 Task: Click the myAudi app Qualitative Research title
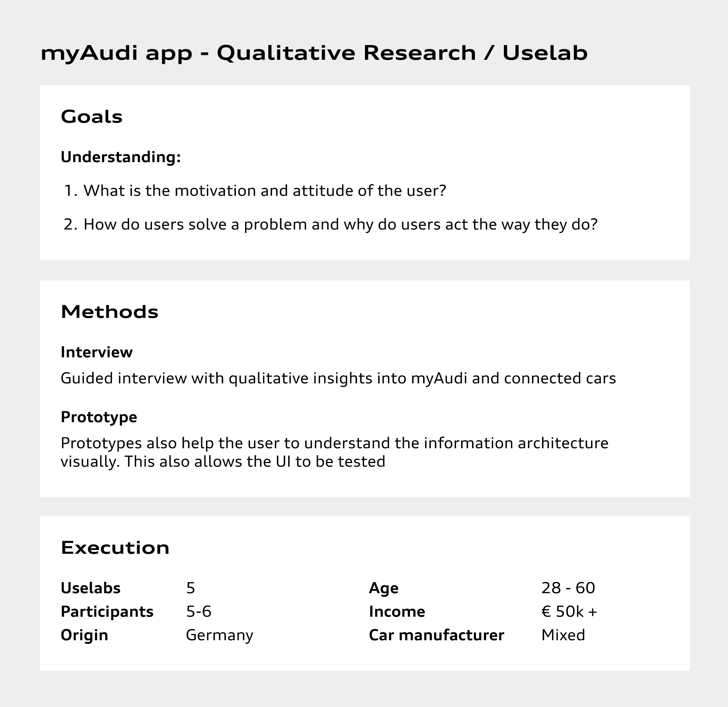(x=314, y=53)
